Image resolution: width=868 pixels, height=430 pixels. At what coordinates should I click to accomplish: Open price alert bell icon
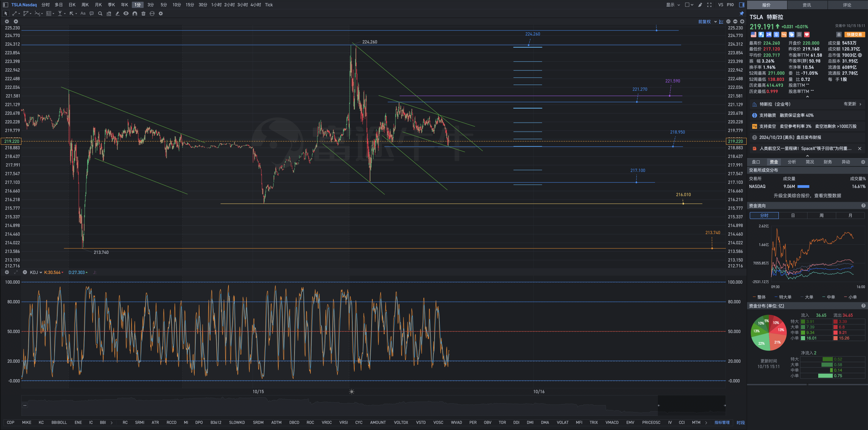839,35
